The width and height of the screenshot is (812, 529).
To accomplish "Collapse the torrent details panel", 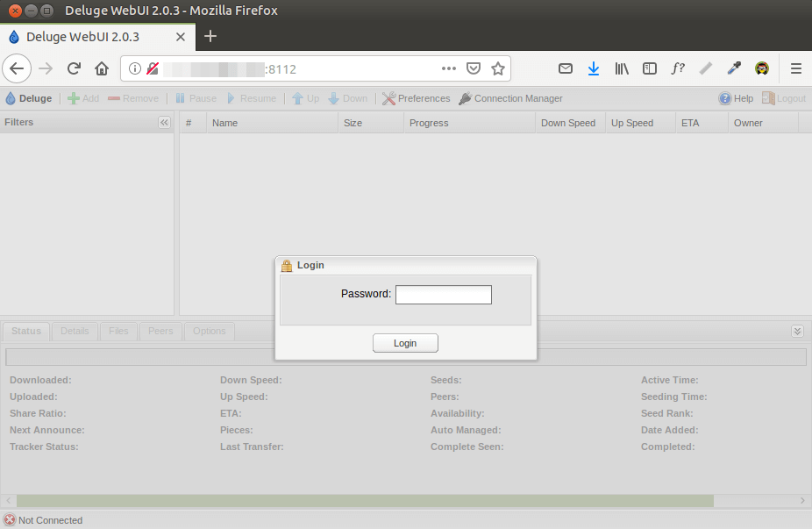I will [797, 331].
